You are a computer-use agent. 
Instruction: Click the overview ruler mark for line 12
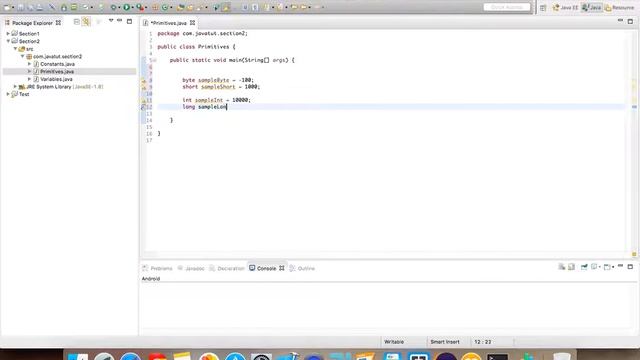(634, 107)
